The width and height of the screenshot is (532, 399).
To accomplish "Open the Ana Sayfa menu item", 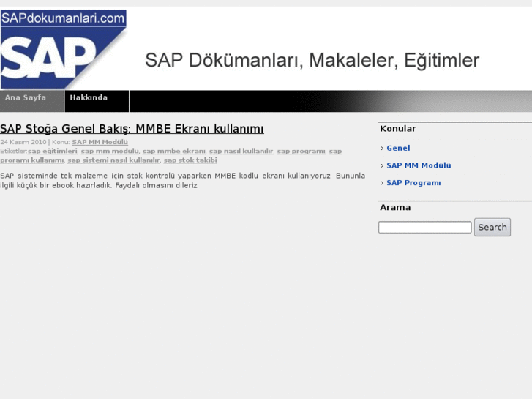I will 32,101.
